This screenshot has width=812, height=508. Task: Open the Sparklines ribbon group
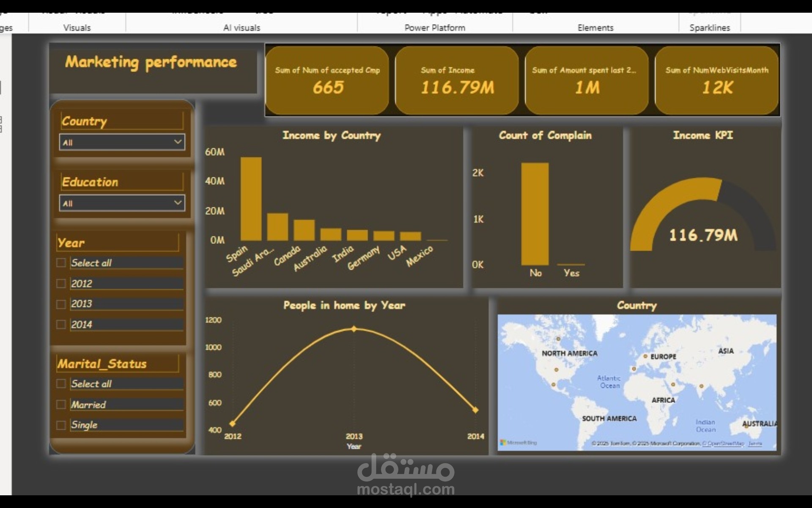pos(710,28)
